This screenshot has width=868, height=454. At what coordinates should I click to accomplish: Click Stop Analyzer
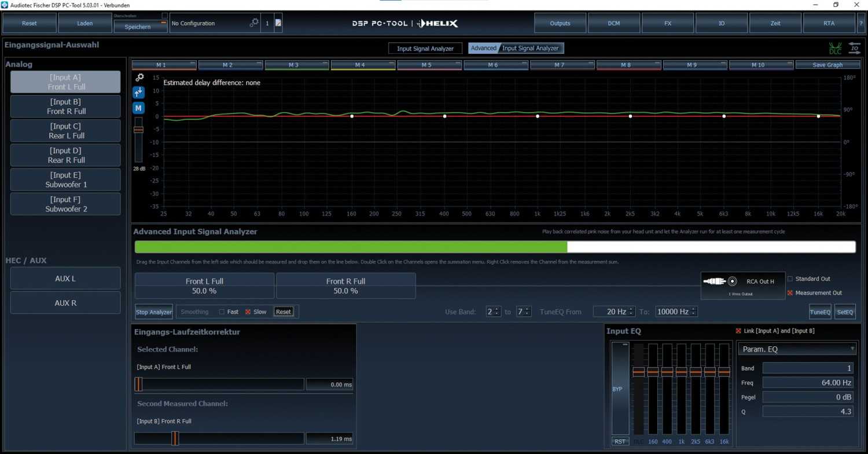pyautogui.click(x=154, y=312)
